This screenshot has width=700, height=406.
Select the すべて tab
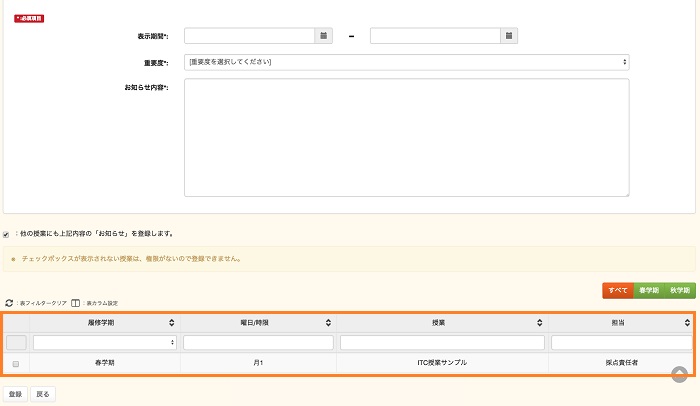click(x=617, y=290)
